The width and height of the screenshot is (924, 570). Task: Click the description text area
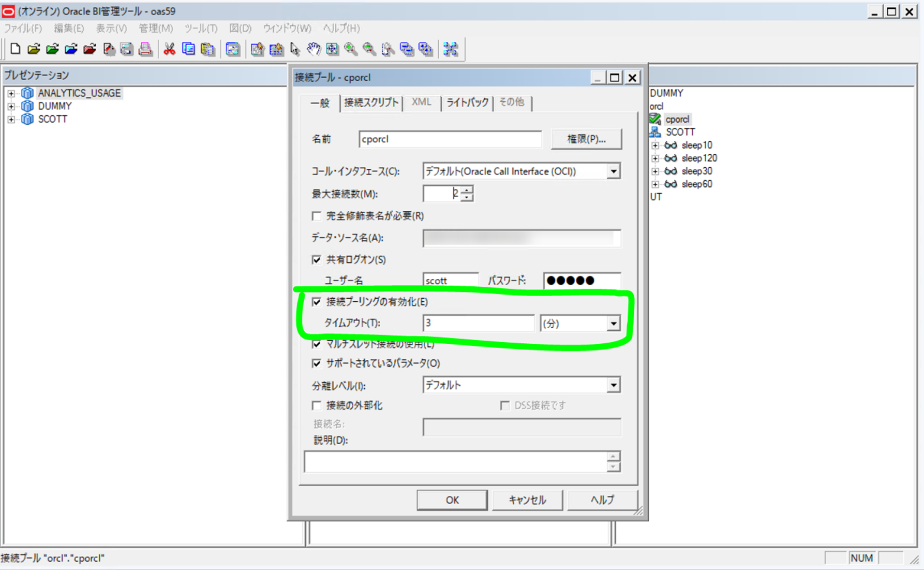pyautogui.click(x=457, y=462)
